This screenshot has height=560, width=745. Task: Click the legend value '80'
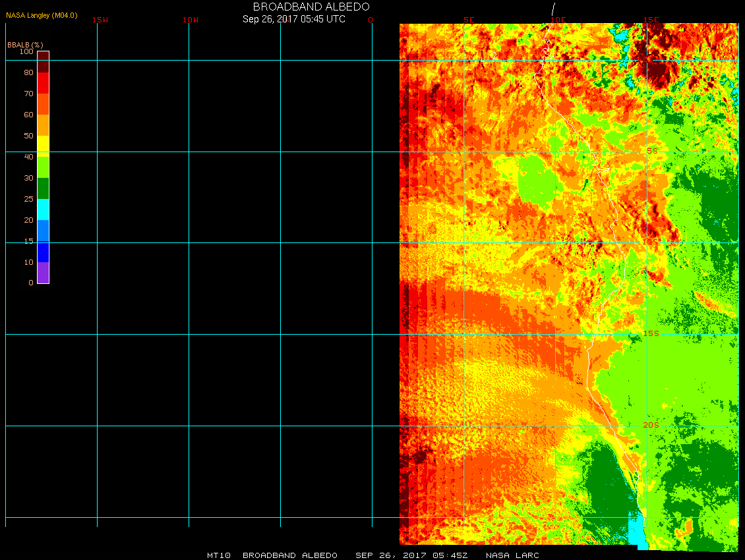point(29,72)
